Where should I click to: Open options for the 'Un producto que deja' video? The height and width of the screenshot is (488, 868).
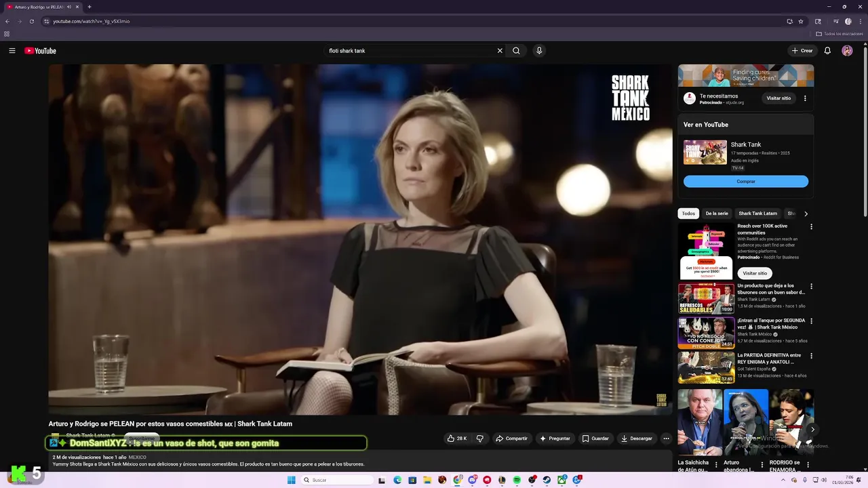click(x=811, y=286)
